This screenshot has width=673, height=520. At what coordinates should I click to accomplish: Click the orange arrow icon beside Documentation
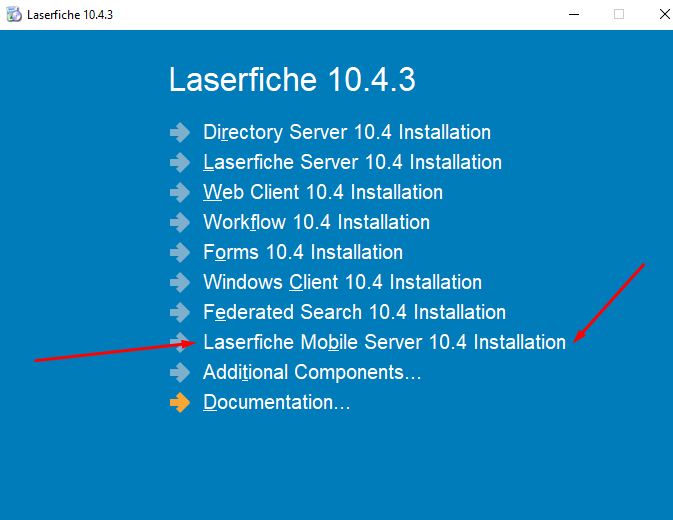pos(180,403)
